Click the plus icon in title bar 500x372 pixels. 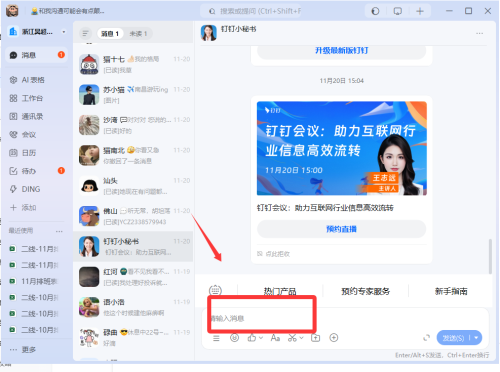tap(420, 11)
